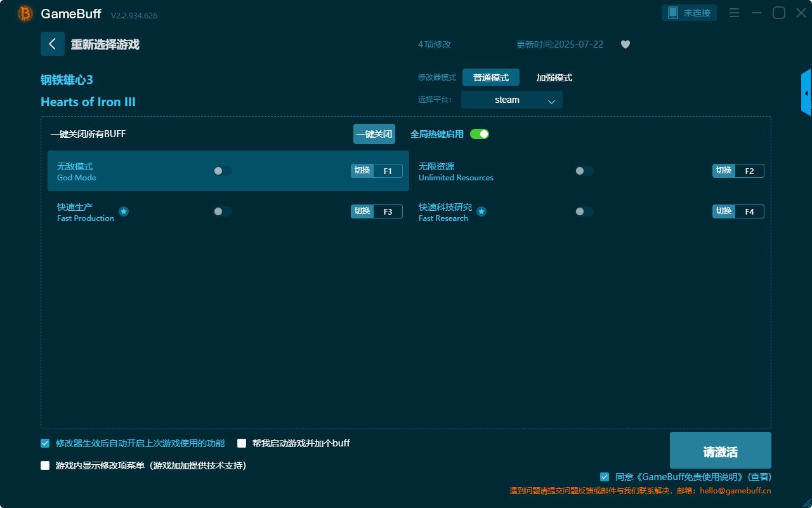Click the heart favorite icon

click(x=625, y=44)
